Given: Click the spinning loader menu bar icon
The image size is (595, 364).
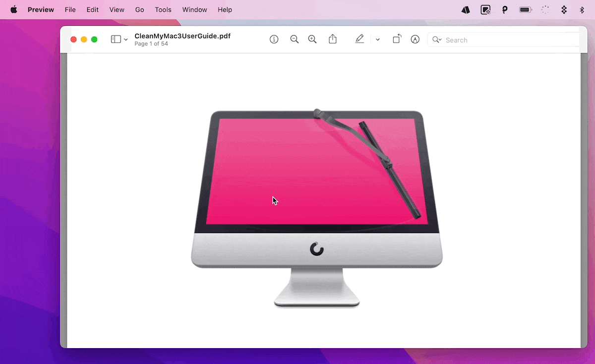Looking at the screenshot, I should pos(545,9).
